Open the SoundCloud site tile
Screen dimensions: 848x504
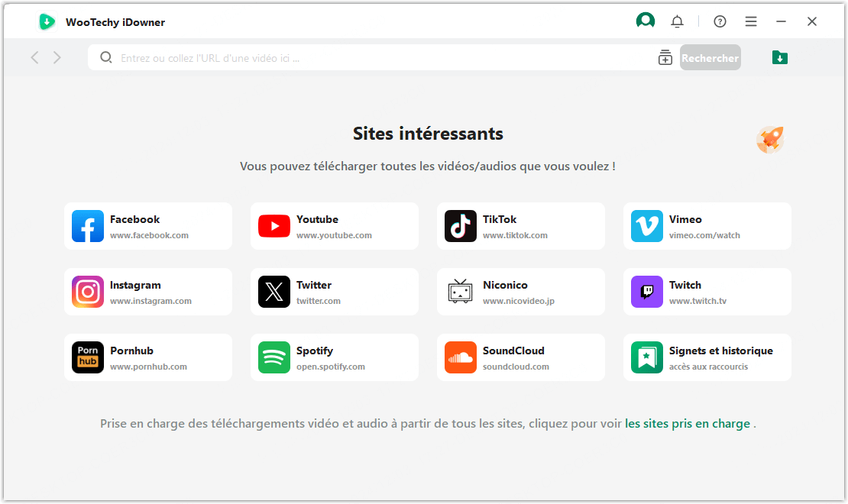tap(521, 357)
